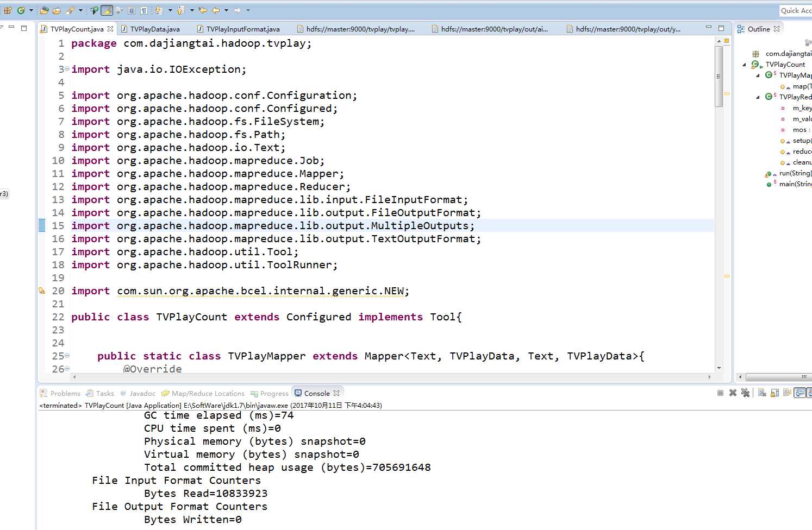Image resolution: width=812 pixels, height=530 pixels.
Task: Open the New Java Class dropdown arrow
Action: click(x=31, y=10)
